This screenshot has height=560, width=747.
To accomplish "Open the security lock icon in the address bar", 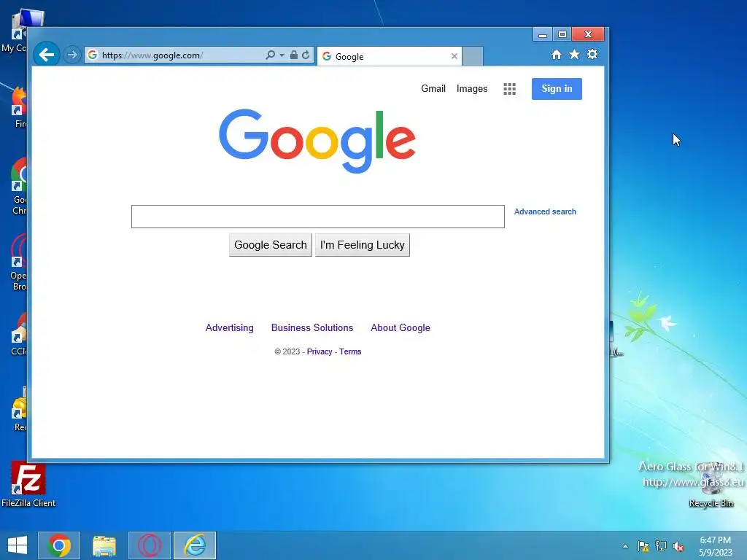I will coord(294,55).
